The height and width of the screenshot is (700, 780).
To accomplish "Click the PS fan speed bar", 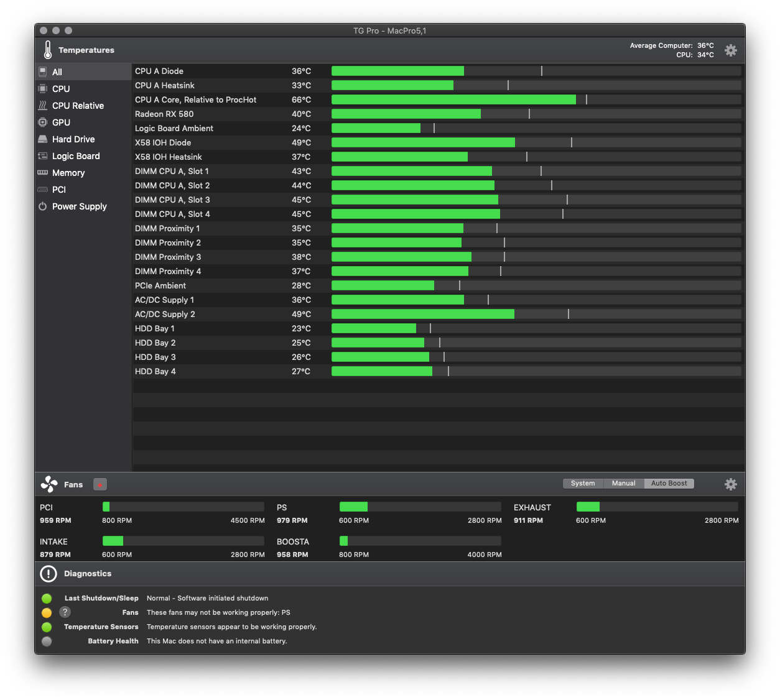I will [x=420, y=507].
